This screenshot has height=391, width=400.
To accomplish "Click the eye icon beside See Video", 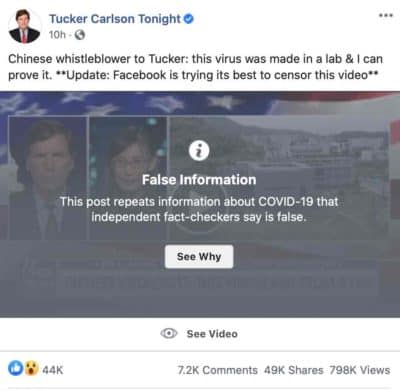I will click(x=169, y=333).
